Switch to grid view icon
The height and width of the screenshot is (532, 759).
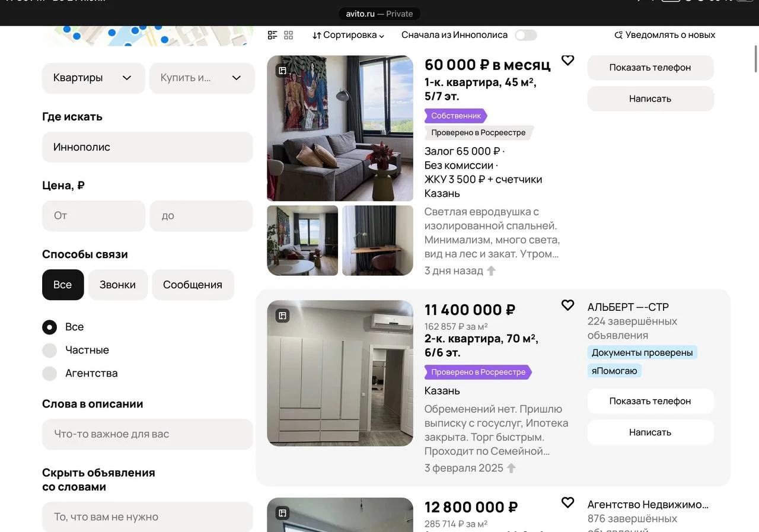coord(289,35)
